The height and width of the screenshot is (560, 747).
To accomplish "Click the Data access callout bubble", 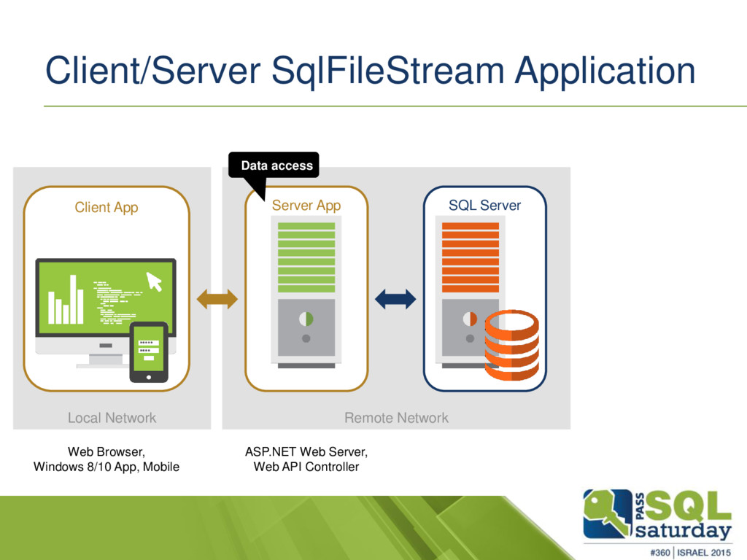I will 274,166.
